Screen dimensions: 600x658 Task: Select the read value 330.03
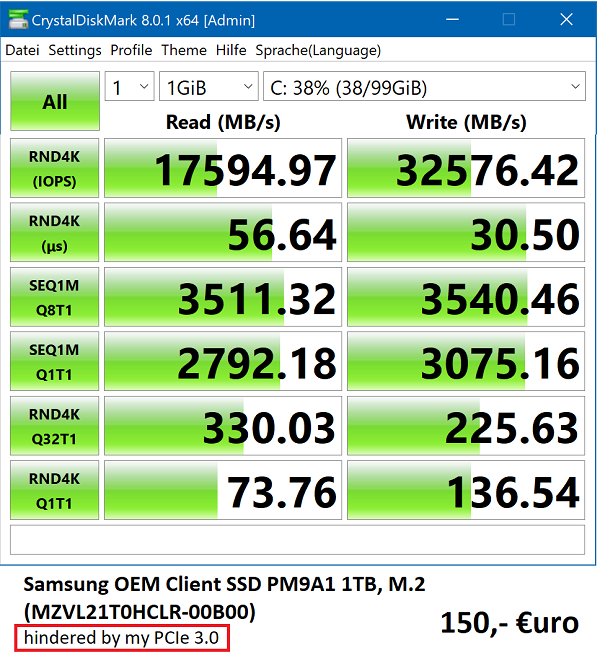(x=223, y=426)
